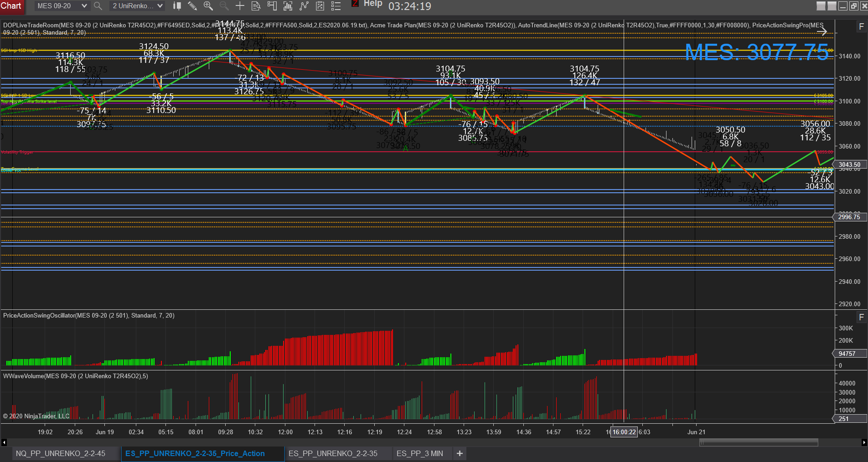Select the crosshair cursor tool
The height and width of the screenshot is (462, 868).
coord(240,6)
